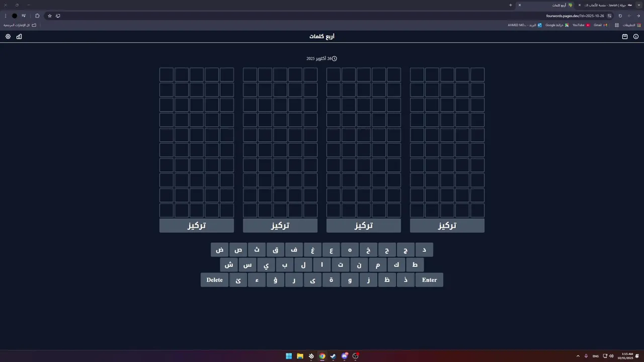
Task: Open the calendar archive icon
Action: coord(625,37)
